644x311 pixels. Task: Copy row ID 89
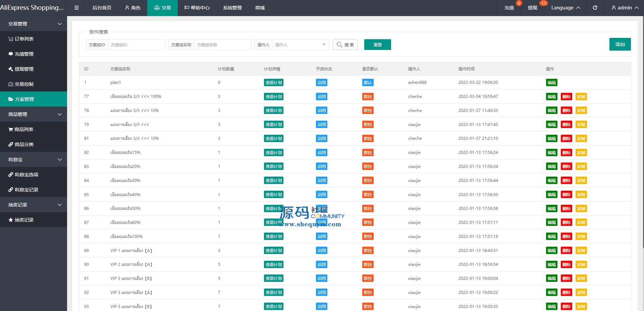pyautogui.click(x=581, y=250)
